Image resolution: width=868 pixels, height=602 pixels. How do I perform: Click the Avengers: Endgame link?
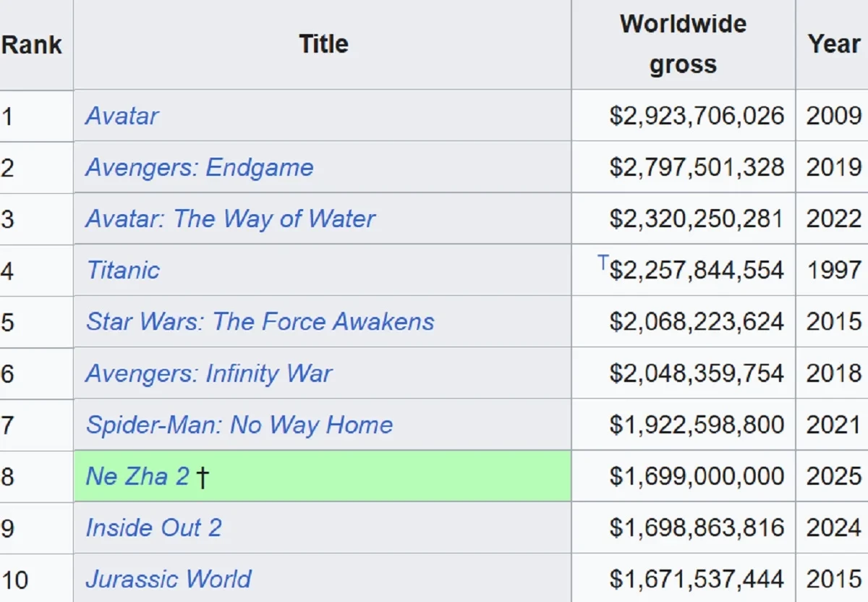pyautogui.click(x=199, y=167)
